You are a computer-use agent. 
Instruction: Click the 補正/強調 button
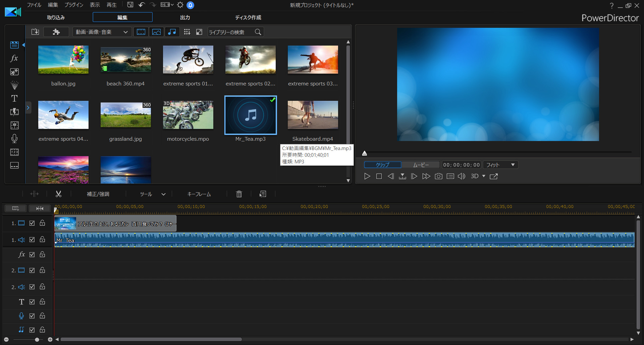(98, 194)
